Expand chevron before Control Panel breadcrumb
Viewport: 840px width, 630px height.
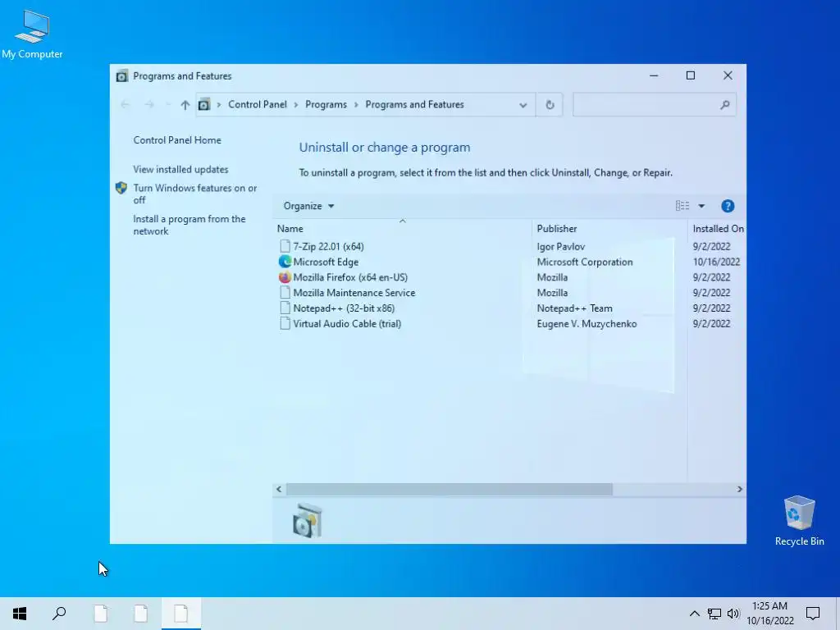point(218,105)
